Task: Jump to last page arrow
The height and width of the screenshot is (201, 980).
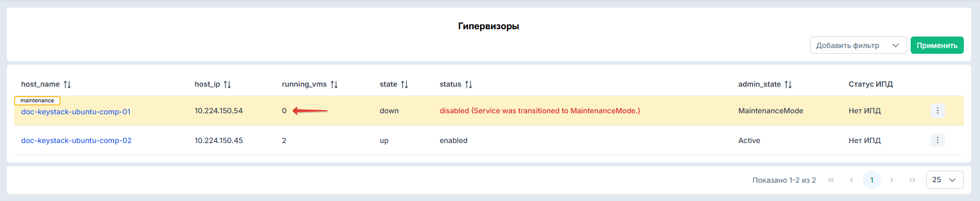Action: pyautogui.click(x=912, y=180)
